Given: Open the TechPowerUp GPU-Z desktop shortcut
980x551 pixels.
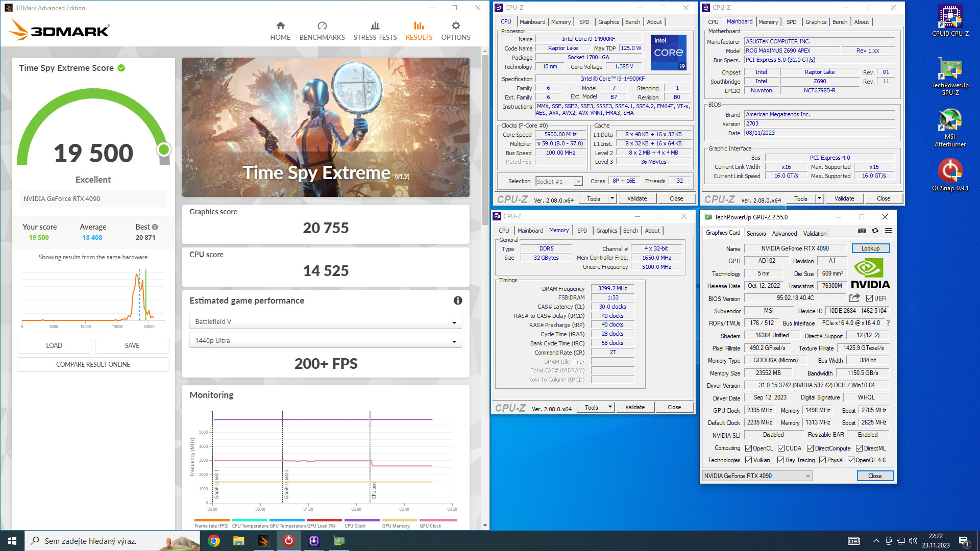Looking at the screenshot, I should point(950,76).
